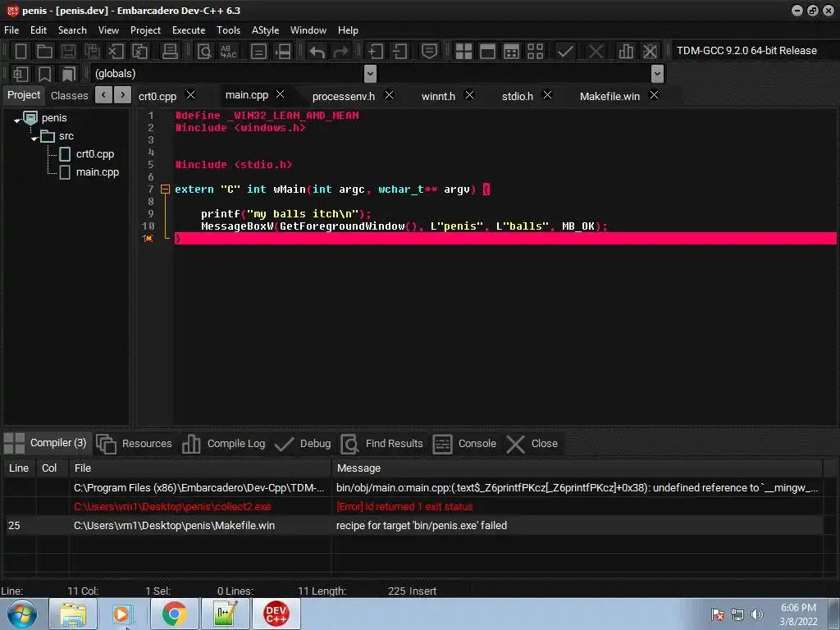840x630 pixels.
Task: Click the Replace AB-AC toolbar icon
Action: click(229, 52)
